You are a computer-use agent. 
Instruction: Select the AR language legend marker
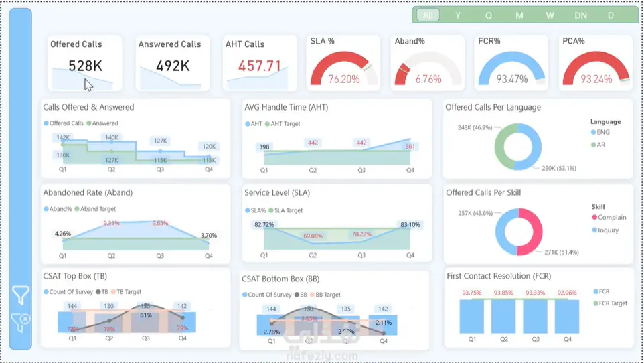[593, 145]
